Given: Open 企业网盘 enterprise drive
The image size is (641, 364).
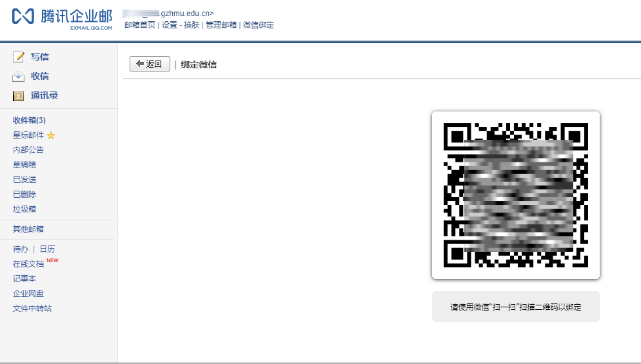Looking at the screenshot, I should pyautogui.click(x=28, y=293).
